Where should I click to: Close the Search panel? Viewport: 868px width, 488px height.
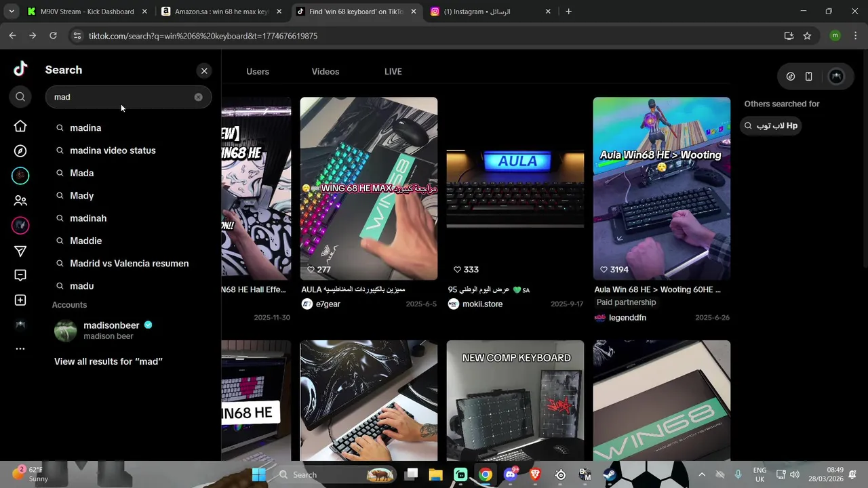point(204,70)
